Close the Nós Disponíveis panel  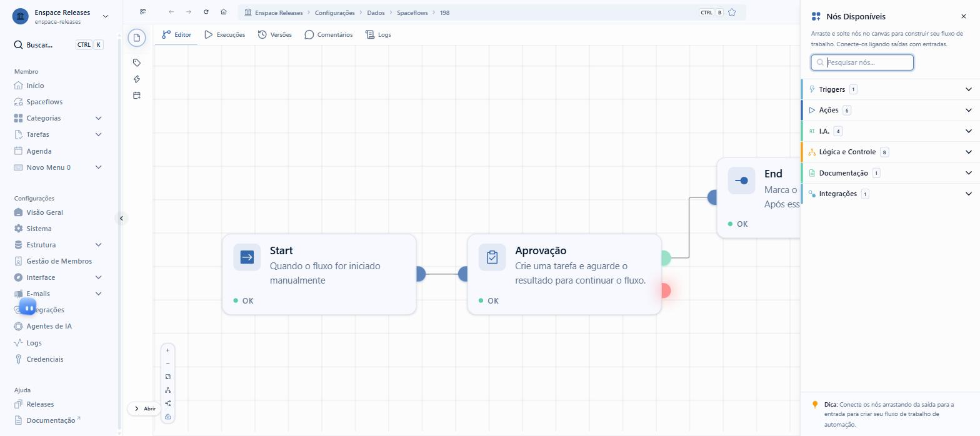pos(963,16)
